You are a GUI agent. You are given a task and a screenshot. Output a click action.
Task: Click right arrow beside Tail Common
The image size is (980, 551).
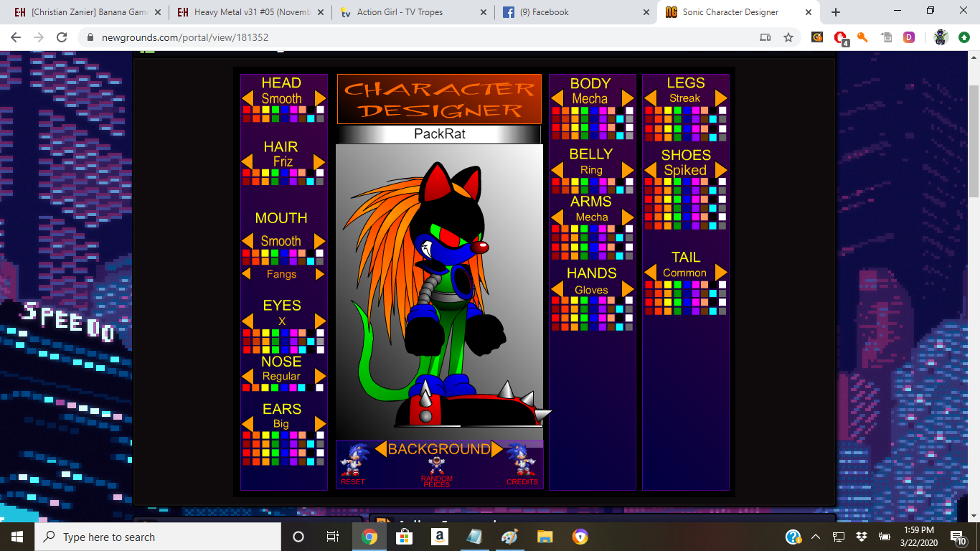[721, 273]
